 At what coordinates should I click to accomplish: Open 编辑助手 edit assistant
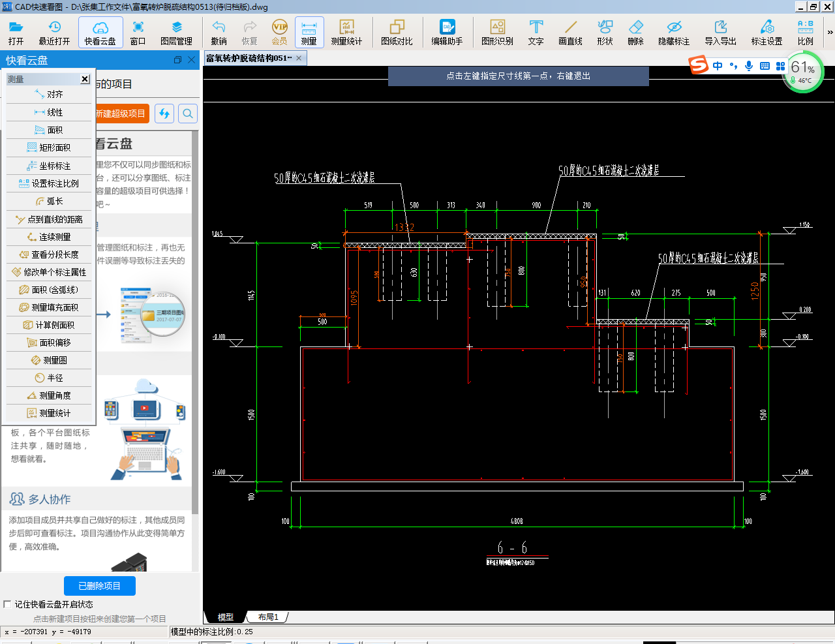(x=447, y=33)
